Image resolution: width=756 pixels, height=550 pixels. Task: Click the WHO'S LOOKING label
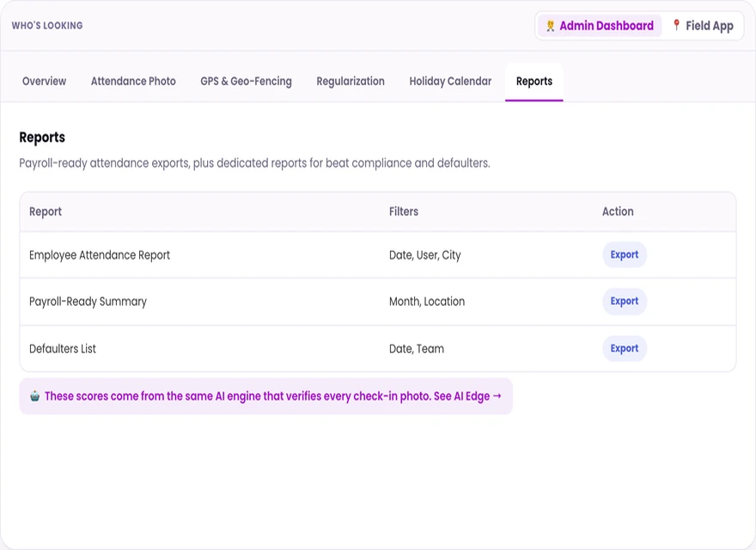coord(47,26)
